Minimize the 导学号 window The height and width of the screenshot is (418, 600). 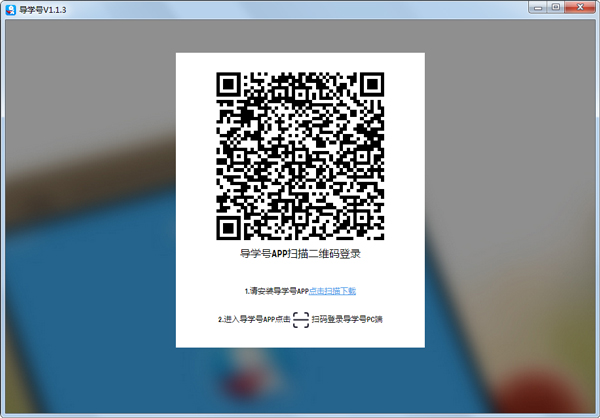[x=538, y=7]
